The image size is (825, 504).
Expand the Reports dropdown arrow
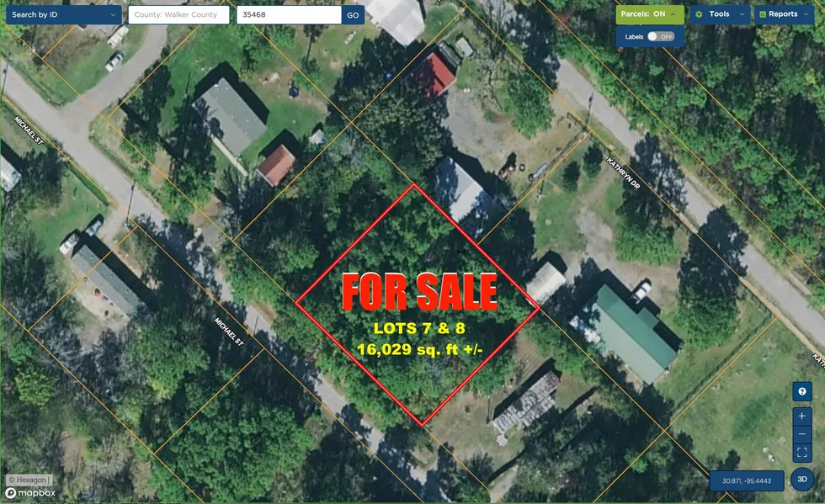tap(806, 14)
